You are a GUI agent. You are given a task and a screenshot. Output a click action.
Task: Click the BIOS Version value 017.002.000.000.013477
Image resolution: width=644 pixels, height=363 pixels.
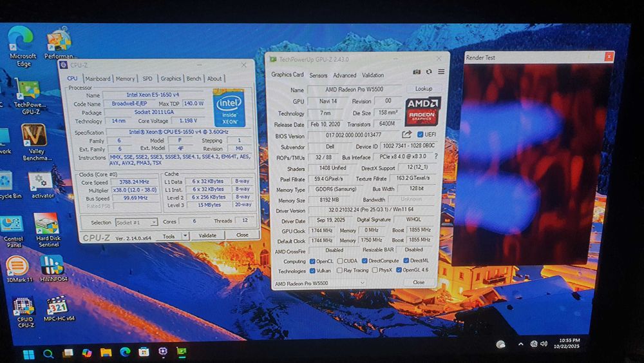[x=353, y=135]
